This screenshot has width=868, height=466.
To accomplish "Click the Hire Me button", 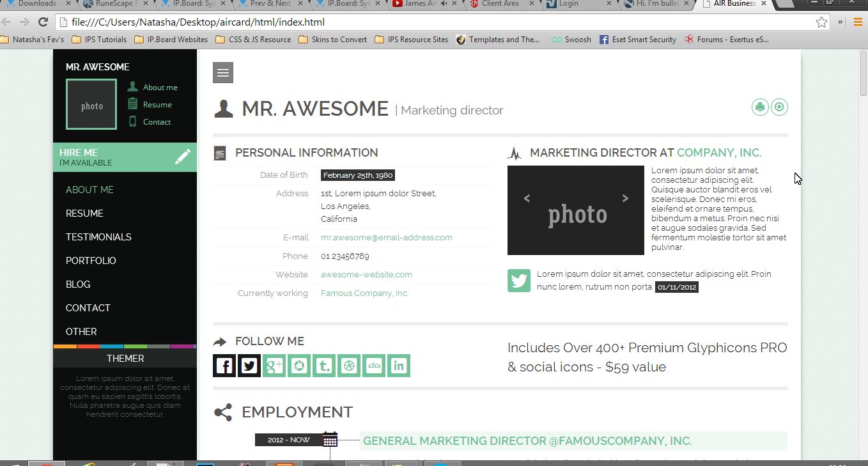I will pos(125,157).
